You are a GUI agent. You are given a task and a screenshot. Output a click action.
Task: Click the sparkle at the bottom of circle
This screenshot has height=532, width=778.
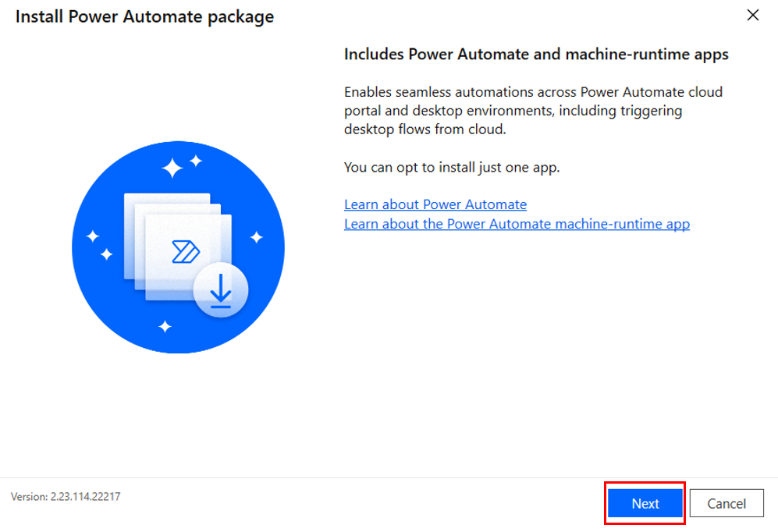tap(165, 326)
